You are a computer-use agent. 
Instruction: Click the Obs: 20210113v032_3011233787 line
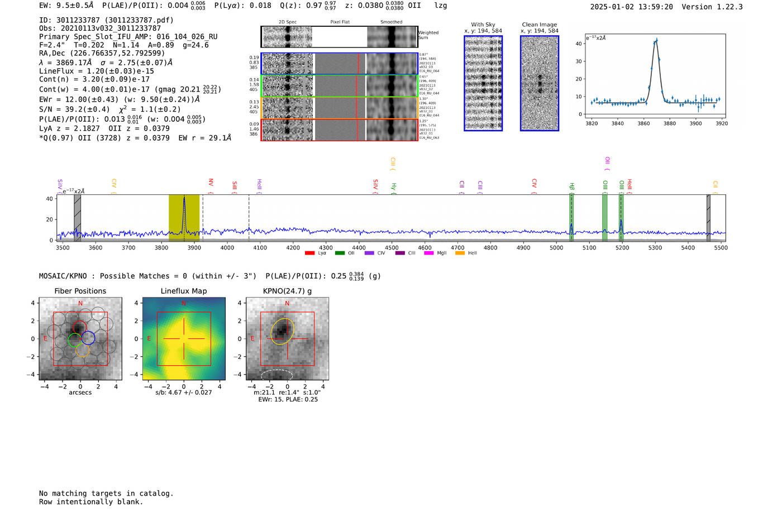tap(100, 28)
